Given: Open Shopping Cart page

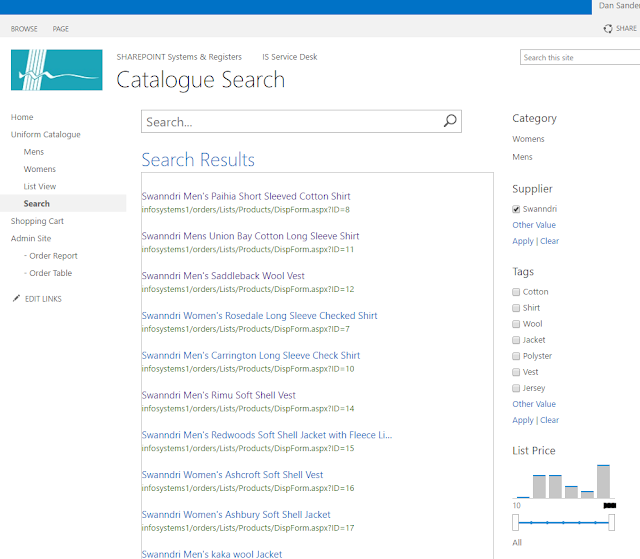Looking at the screenshot, I should click(37, 221).
